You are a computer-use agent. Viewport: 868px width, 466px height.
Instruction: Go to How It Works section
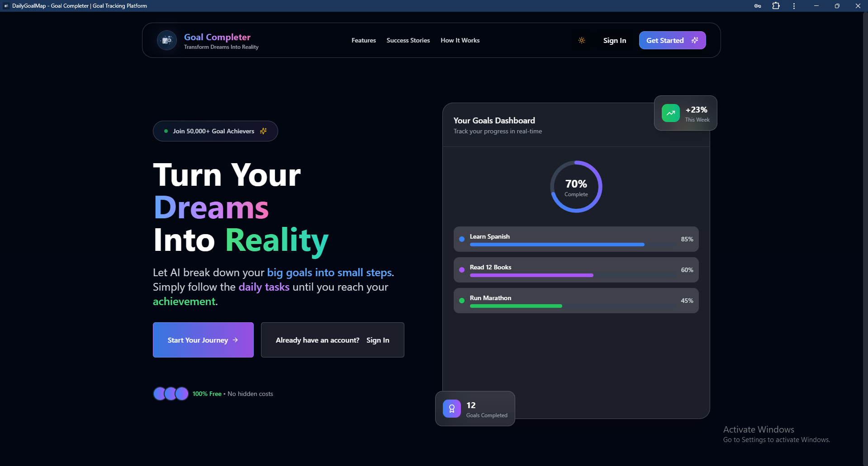pos(460,40)
